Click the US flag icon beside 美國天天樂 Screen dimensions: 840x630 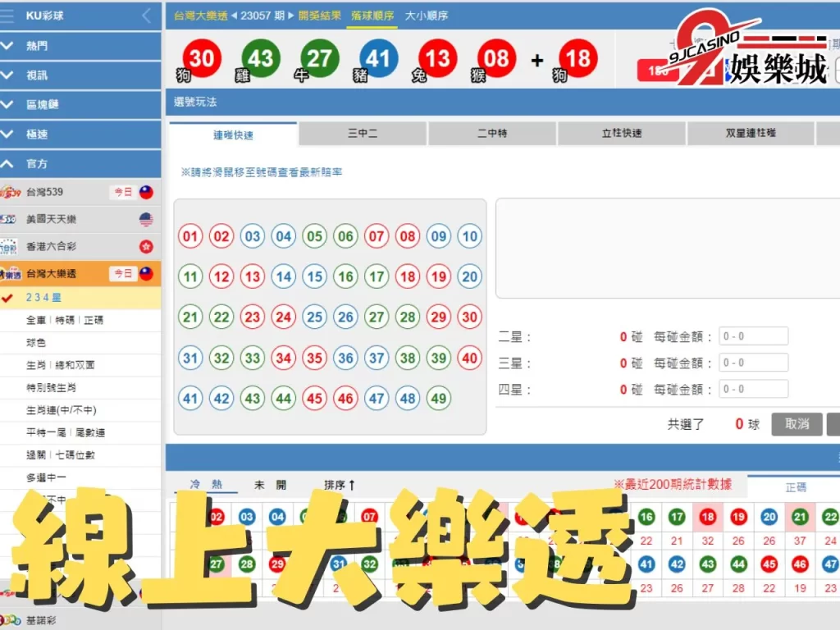tap(146, 219)
